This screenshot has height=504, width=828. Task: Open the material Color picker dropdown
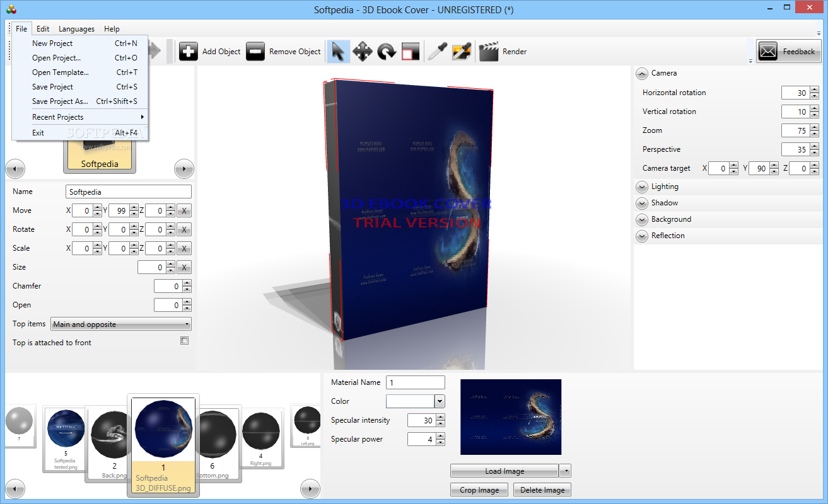tap(440, 401)
